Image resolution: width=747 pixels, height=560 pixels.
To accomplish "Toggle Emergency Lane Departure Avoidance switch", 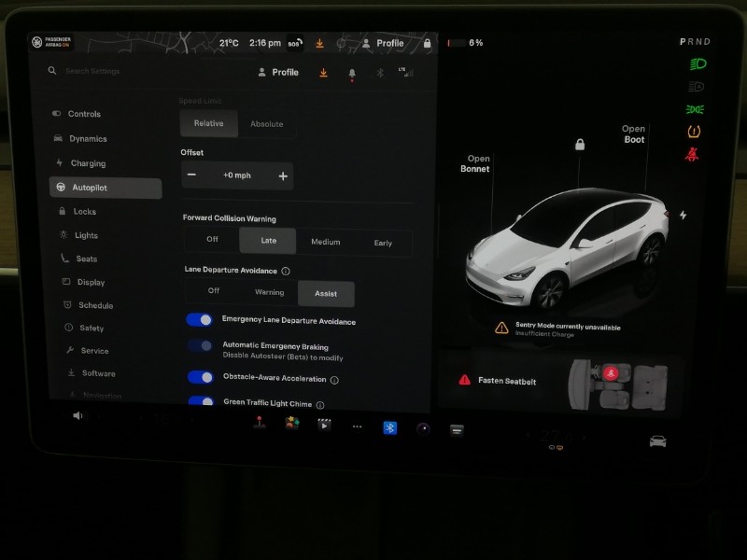I will [x=199, y=320].
